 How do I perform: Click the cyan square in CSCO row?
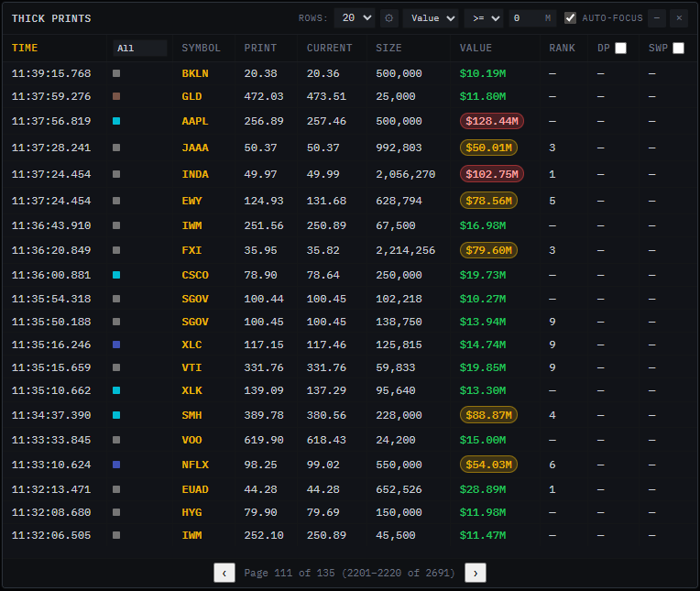[116, 275]
